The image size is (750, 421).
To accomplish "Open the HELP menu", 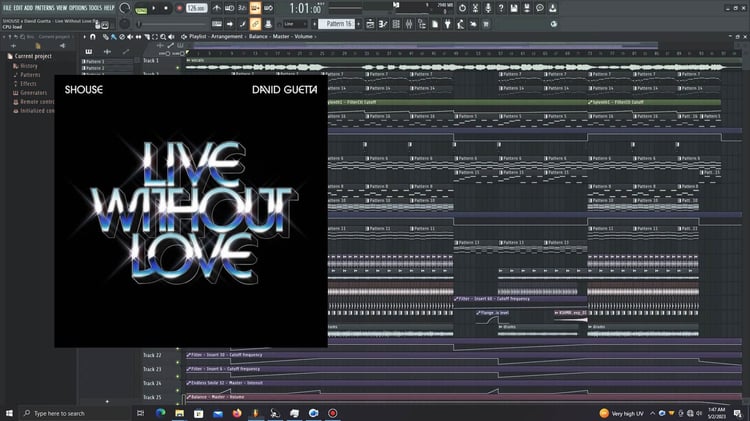I will point(109,8).
